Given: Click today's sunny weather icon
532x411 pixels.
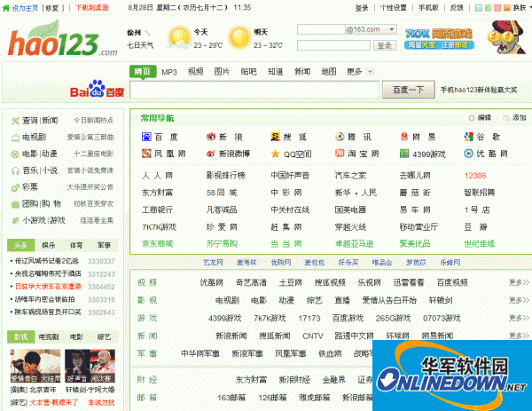Looking at the screenshot, I should 179,37.
